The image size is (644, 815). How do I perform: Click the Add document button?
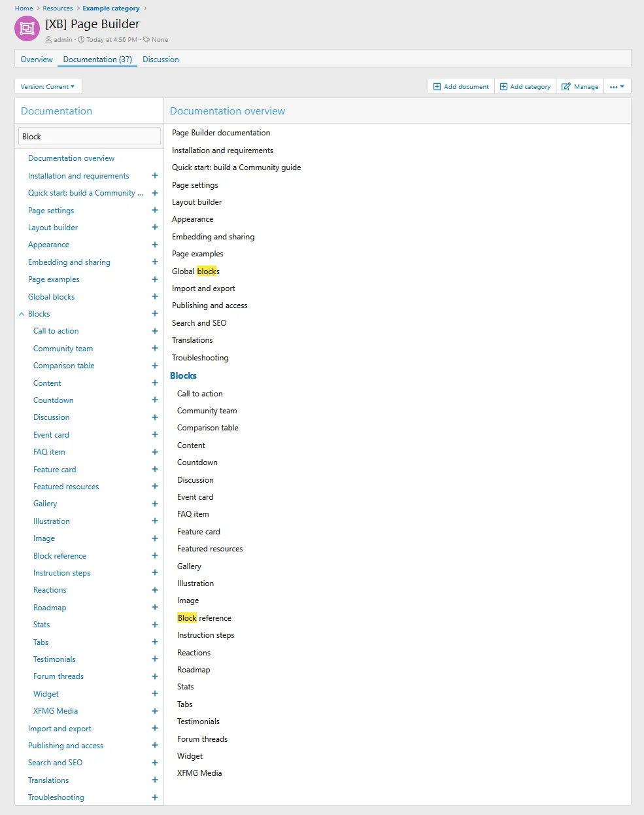click(x=461, y=86)
